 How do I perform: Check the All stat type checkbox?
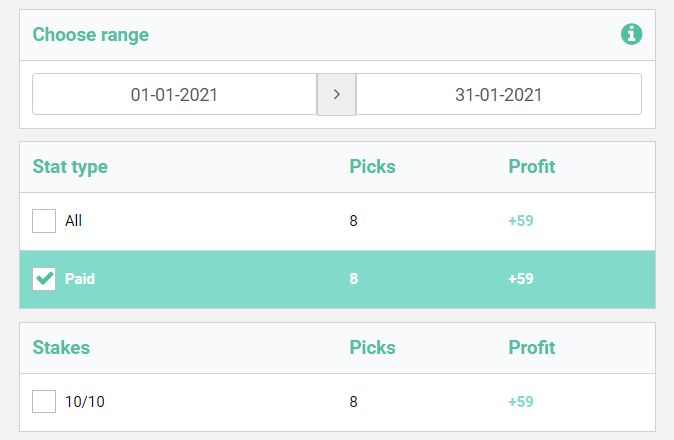pyautogui.click(x=44, y=221)
